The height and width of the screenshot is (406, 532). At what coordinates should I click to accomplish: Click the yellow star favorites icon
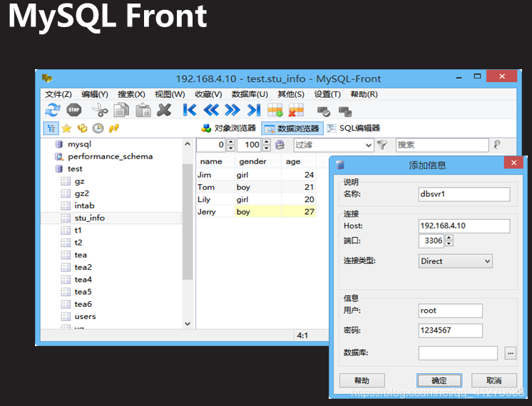click(66, 128)
